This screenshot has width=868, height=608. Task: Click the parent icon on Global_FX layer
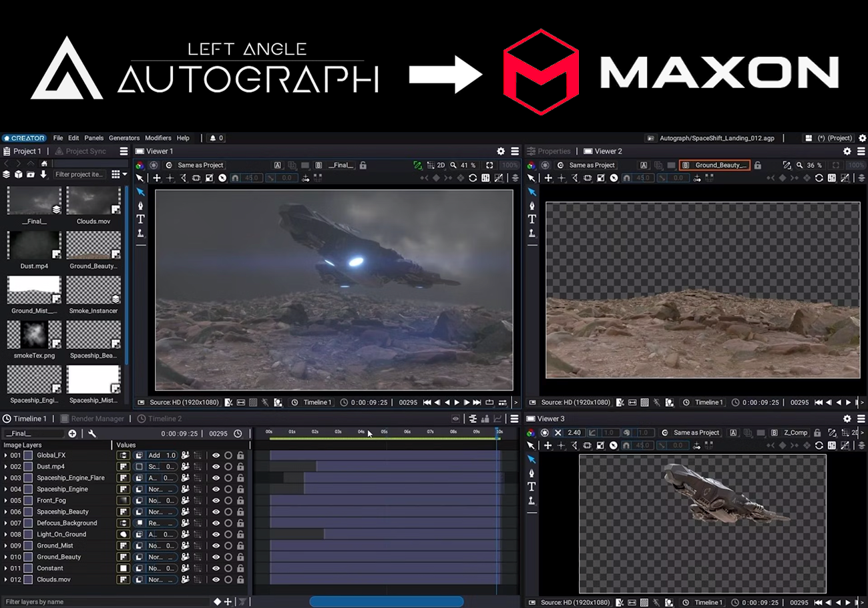(185, 456)
